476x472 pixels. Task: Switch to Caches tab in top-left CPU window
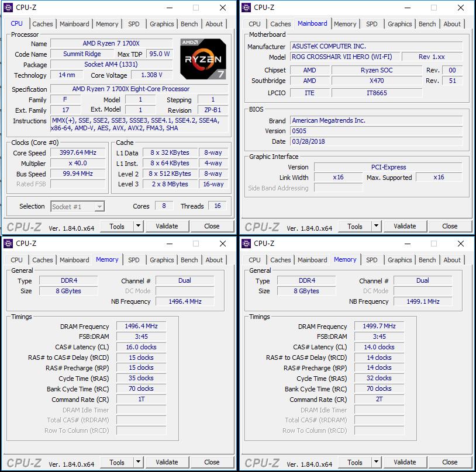click(x=43, y=24)
